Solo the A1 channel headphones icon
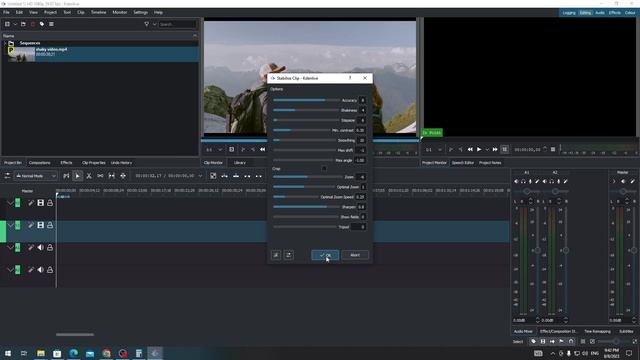 click(x=523, y=181)
